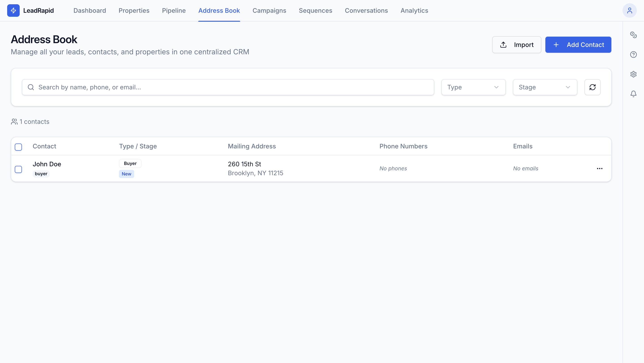Image resolution: width=644 pixels, height=363 pixels.
Task: Check the John Doe row checkbox
Action: [x=18, y=169]
